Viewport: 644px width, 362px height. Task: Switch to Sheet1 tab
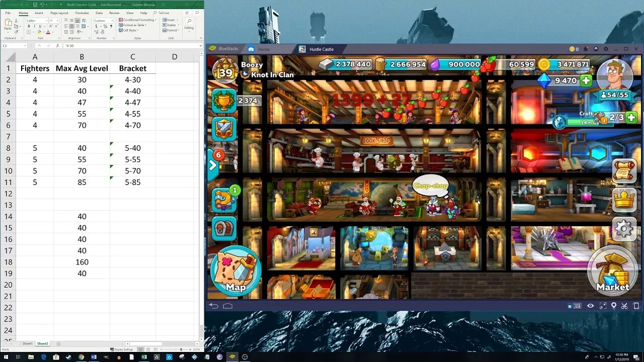[28, 344]
